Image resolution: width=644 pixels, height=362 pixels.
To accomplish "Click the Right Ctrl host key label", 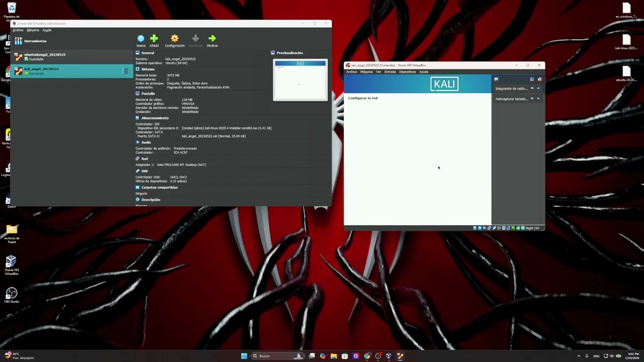I will click(x=532, y=228).
